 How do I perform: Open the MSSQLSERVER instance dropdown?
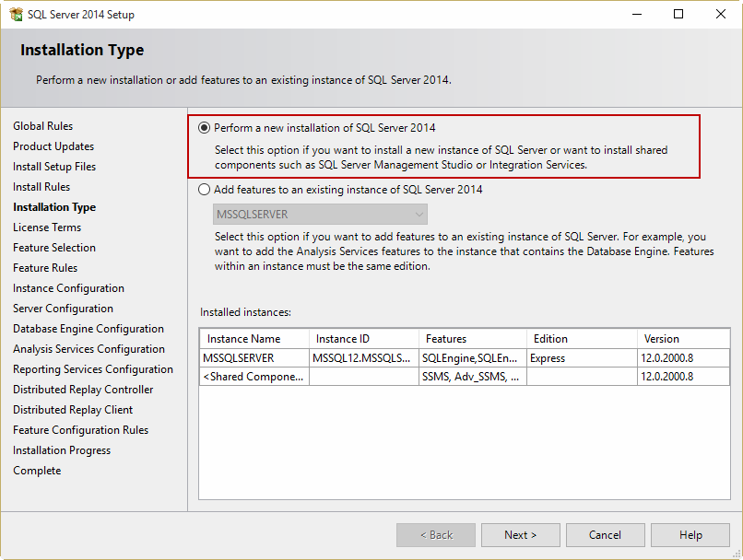313,214
